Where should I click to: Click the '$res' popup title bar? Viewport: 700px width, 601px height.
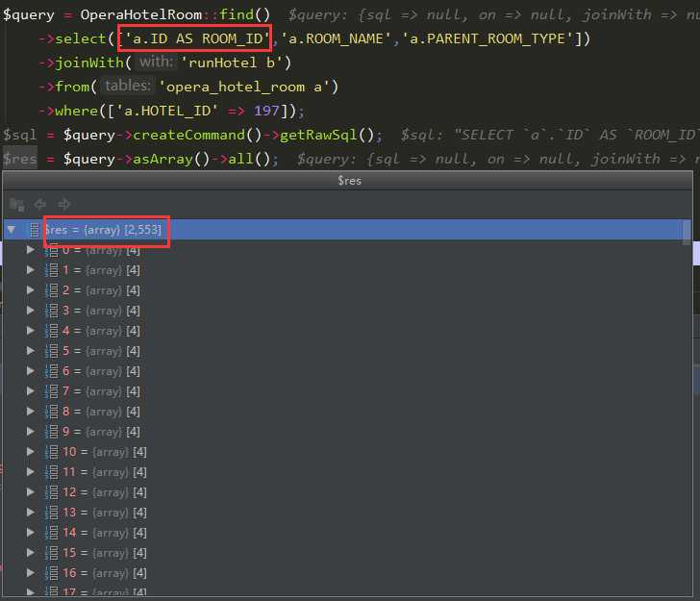pos(348,181)
